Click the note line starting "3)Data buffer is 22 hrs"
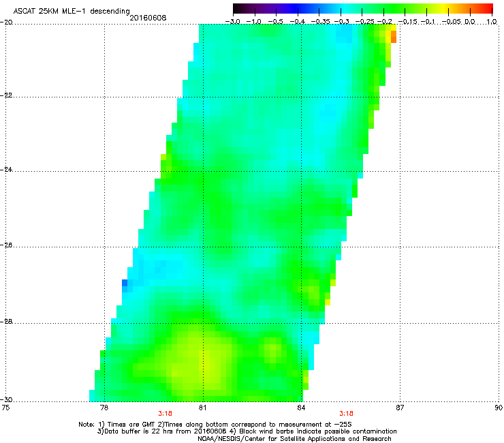This screenshot has width=504, height=443. click(247, 431)
